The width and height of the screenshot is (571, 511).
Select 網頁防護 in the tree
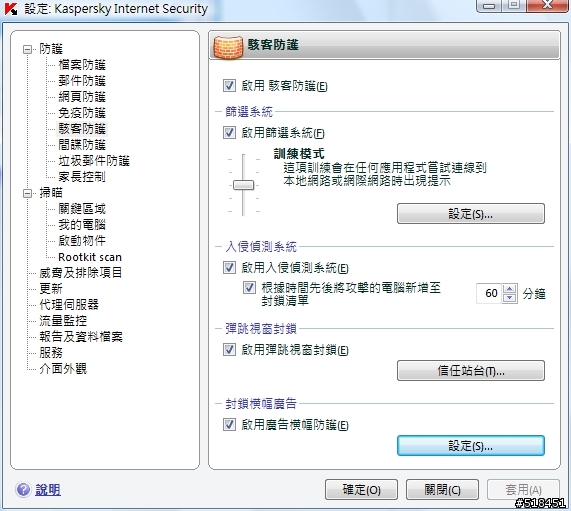pyautogui.click(x=82, y=97)
